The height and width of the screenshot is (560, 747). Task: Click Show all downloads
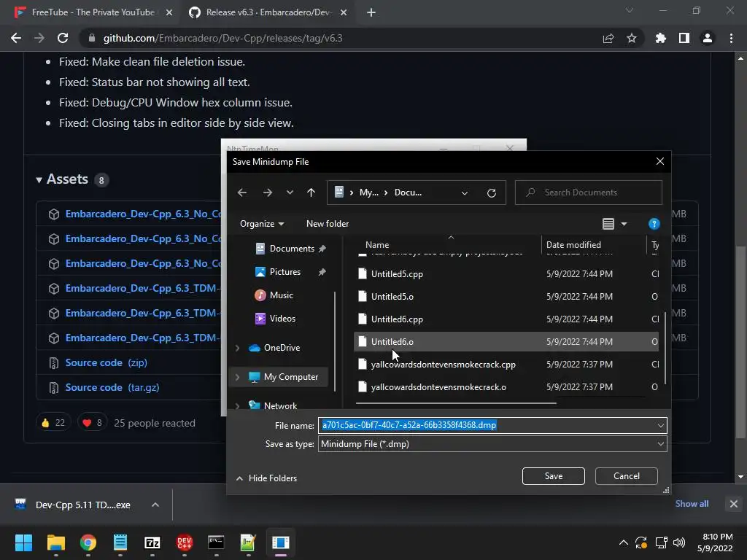tap(692, 504)
